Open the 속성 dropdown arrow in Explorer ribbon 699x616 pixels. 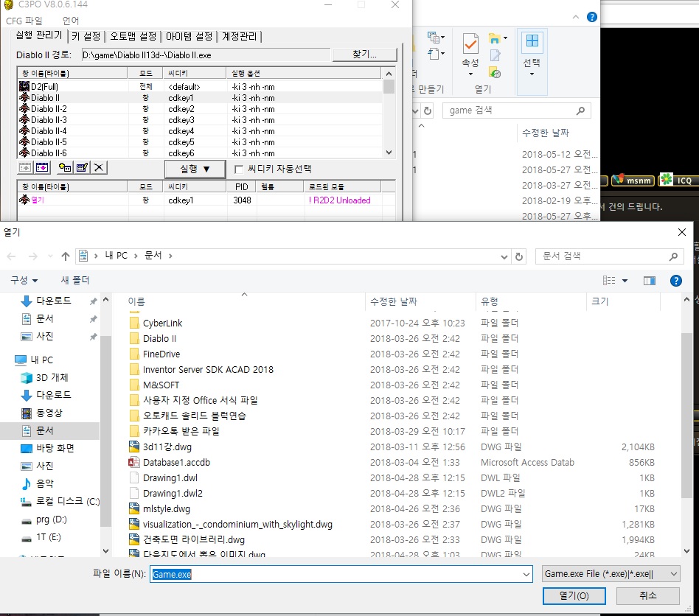[470, 74]
